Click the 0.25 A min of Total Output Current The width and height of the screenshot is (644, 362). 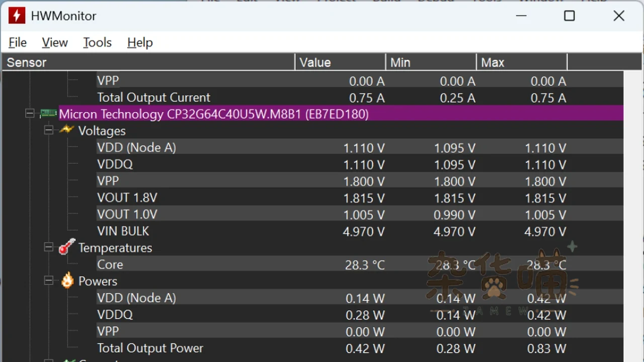coord(457,98)
